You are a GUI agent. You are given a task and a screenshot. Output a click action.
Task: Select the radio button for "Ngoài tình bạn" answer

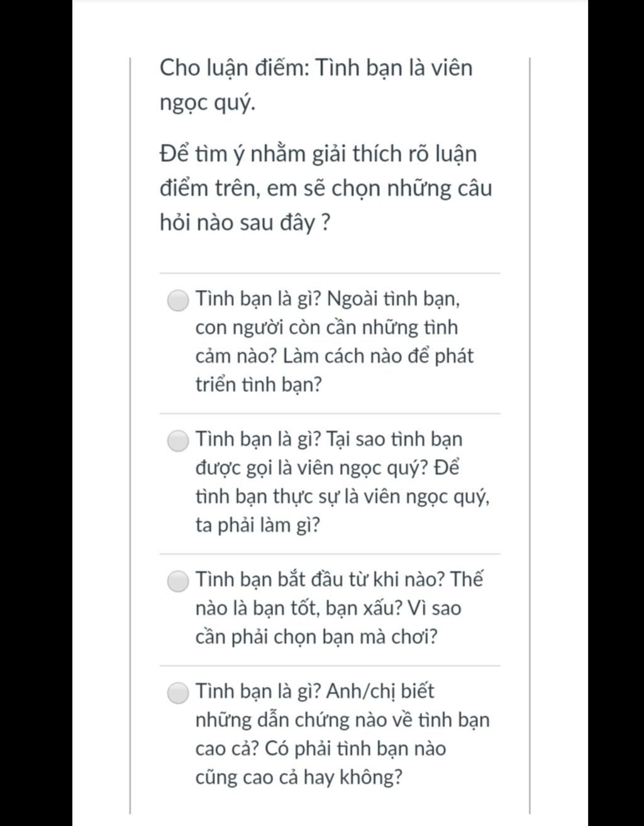[179, 300]
